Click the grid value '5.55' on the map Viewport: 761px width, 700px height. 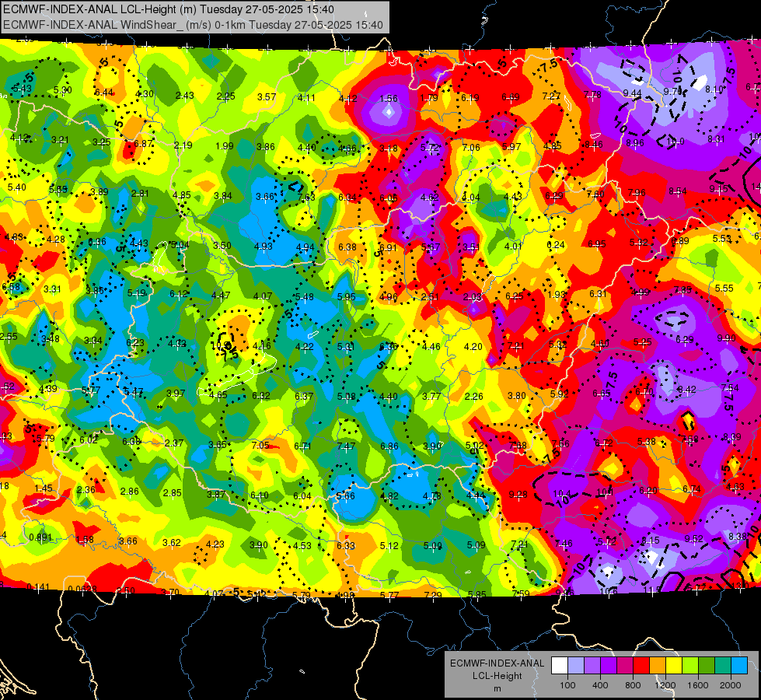(x=724, y=289)
